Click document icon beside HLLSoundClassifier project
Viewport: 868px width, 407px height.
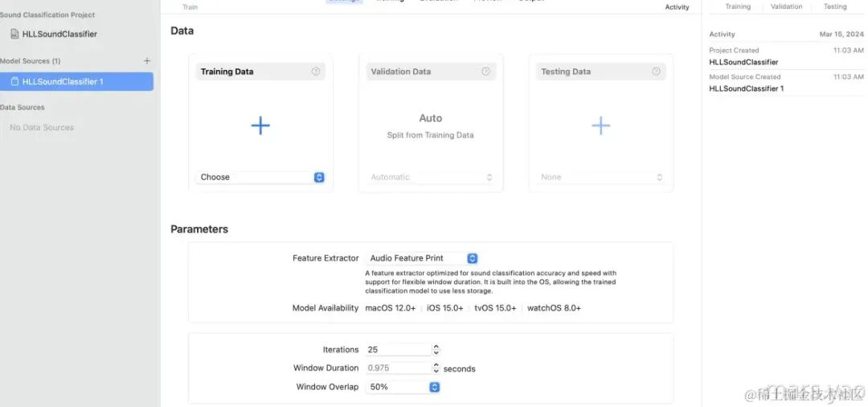[14, 34]
